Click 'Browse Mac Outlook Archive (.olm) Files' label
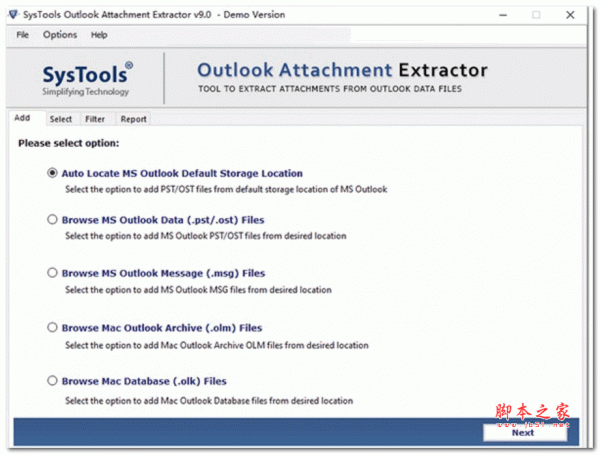This screenshot has height=455, width=600. 162,328
